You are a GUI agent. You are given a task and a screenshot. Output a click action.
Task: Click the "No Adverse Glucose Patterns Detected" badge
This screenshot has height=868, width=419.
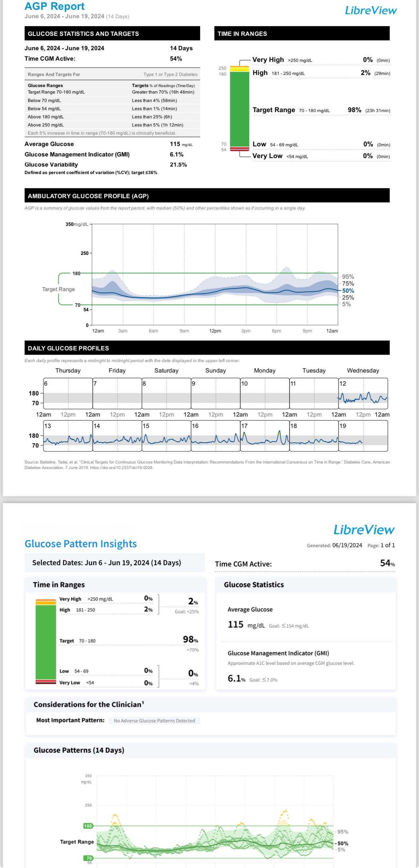point(154,721)
